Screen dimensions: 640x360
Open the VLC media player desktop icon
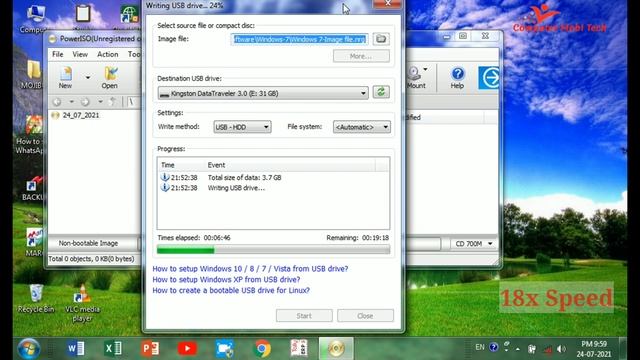tap(82, 304)
